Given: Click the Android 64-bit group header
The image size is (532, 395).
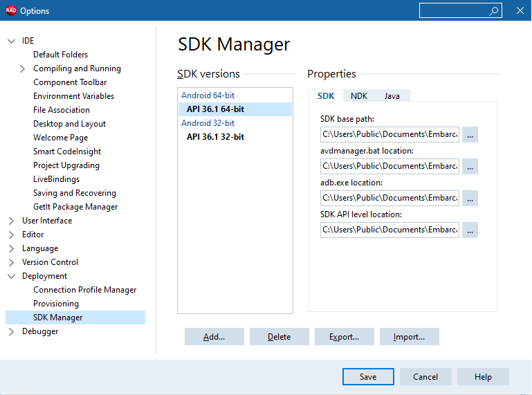Looking at the screenshot, I should click(x=208, y=95).
